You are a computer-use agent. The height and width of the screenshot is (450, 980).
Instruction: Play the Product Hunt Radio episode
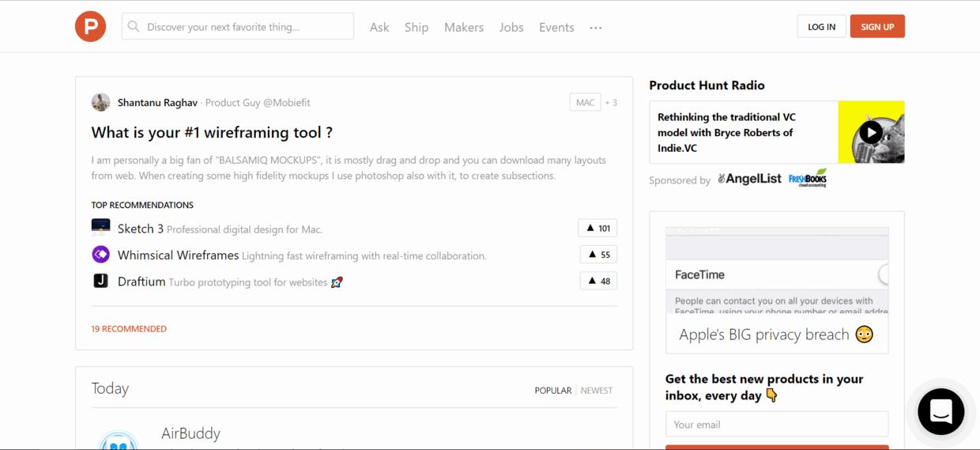(x=870, y=132)
